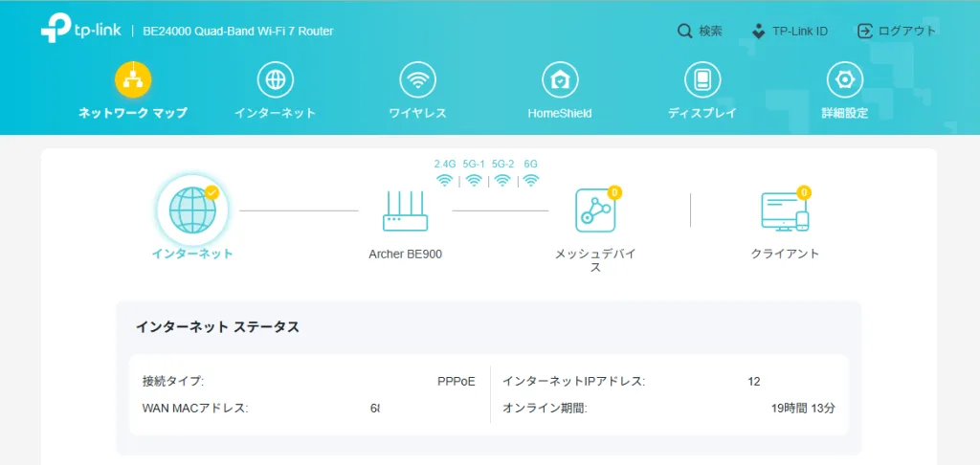
Task: Click the 2.4G Wi-Fi band icon
Action: pyautogui.click(x=444, y=181)
